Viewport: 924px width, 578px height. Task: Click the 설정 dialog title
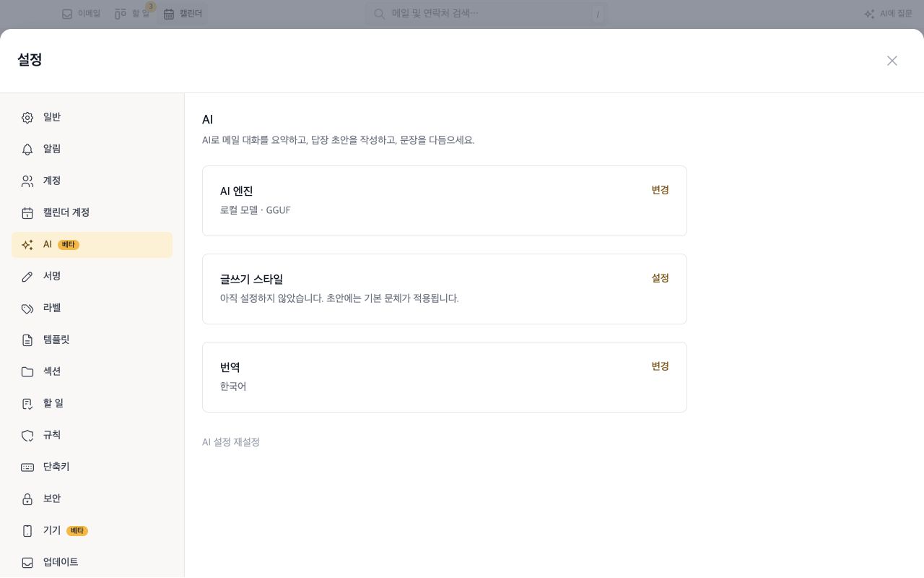point(30,60)
